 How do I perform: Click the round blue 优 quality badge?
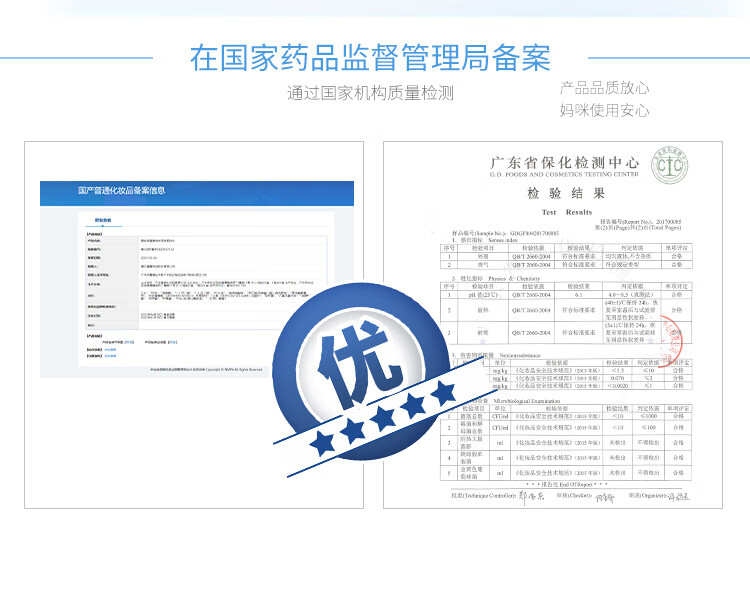[x=361, y=371]
